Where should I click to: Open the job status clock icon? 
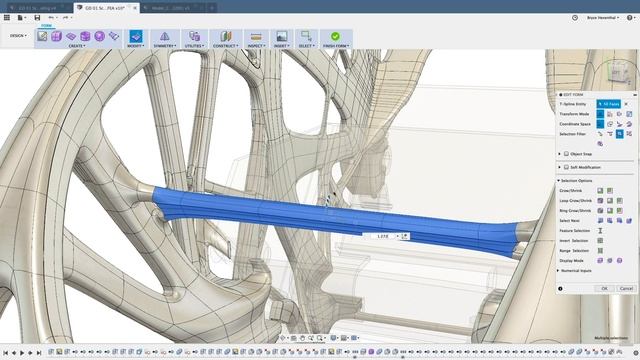tap(575, 18)
